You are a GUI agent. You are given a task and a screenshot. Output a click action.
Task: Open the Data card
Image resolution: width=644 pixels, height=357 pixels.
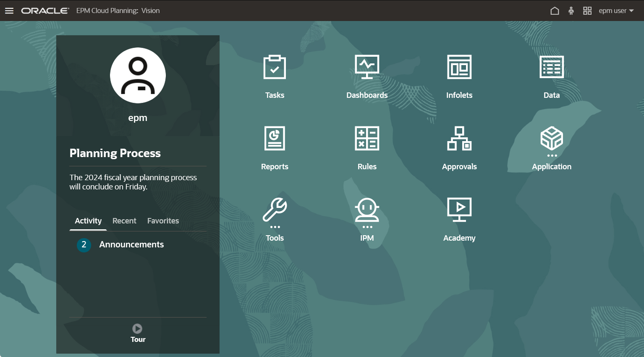coord(551,76)
